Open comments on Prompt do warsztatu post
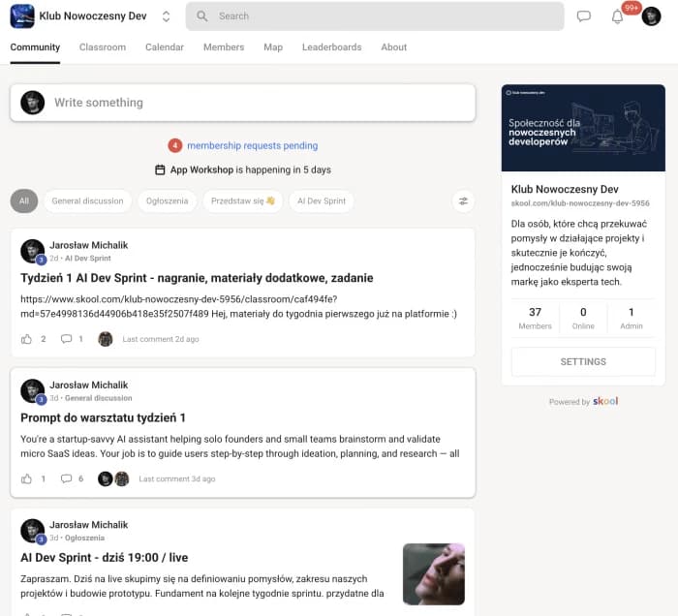This screenshot has height=616, width=678. [66, 478]
